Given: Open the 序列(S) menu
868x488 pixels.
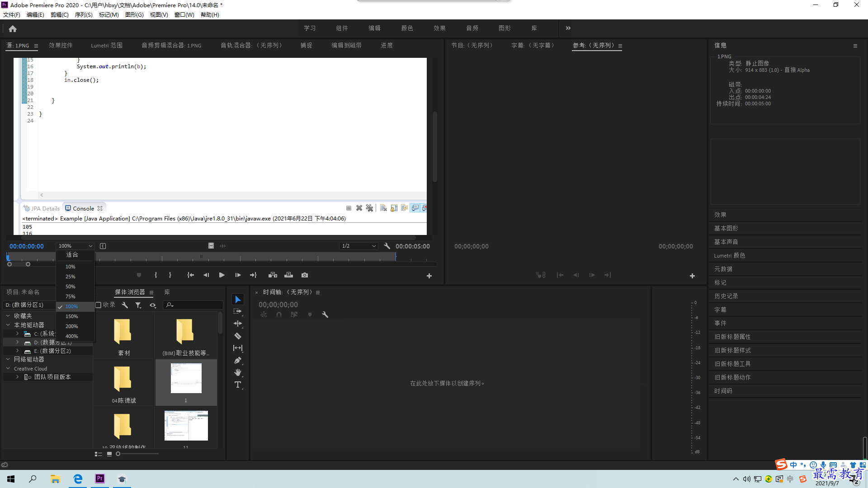Looking at the screenshot, I should 84,15.
